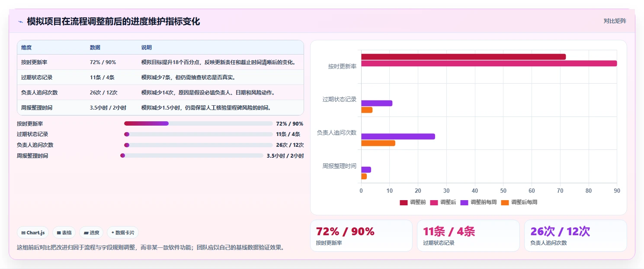Image resolution: width=644 pixels, height=269 pixels.
Task: Click the pink 调整后 bar reaching 90
Action: 489,63
